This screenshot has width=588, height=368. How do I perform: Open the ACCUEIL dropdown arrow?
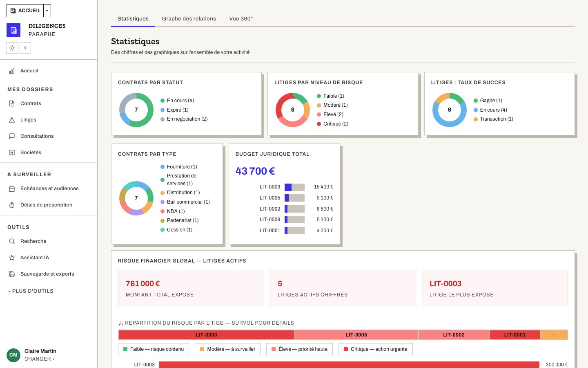(47, 11)
